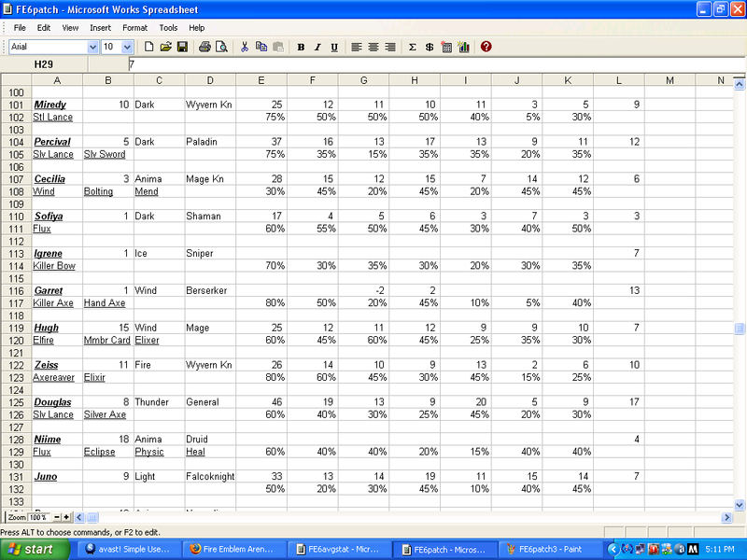The image size is (747, 560).
Task: Click the Windows Start button
Action: pyautogui.click(x=31, y=550)
